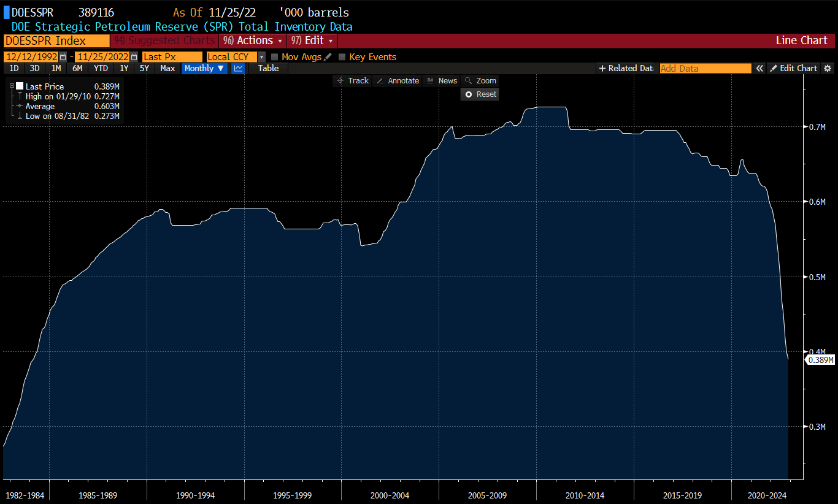Switch to the Table tab
Image resolution: width=838 pixels, height=504 pixels.
click(268, 68)
